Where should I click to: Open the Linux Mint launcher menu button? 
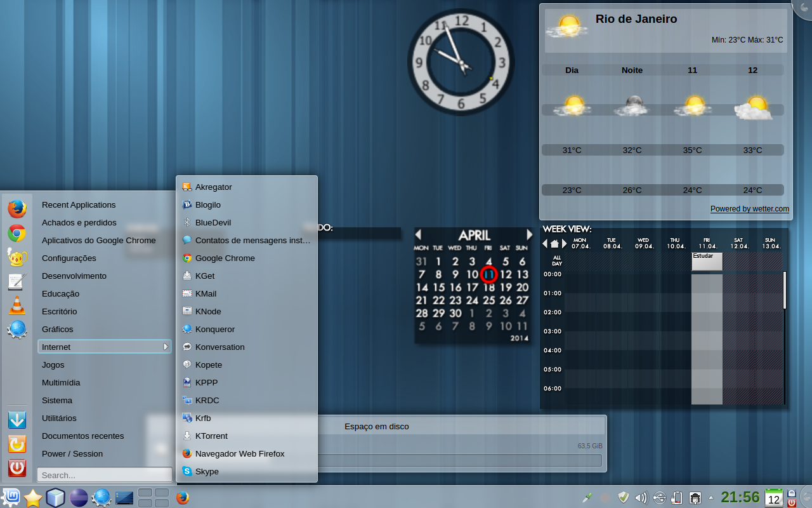pos(11,497)
